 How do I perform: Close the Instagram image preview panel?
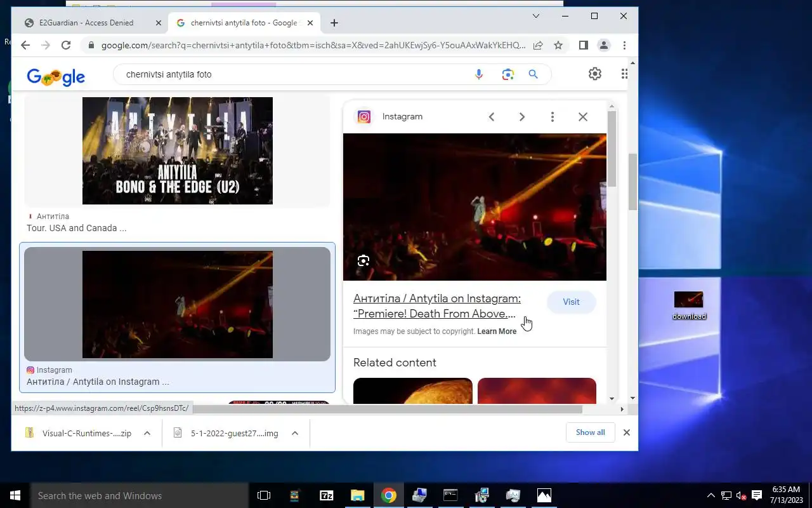click(583, 117)
